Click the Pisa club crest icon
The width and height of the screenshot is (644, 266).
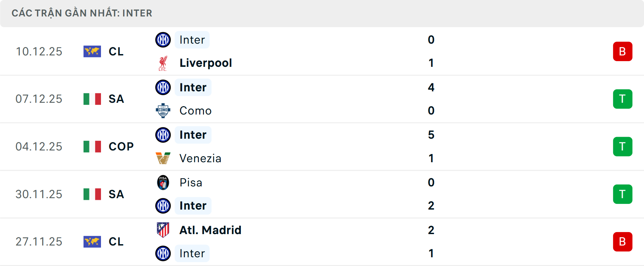tap(163, 182)
